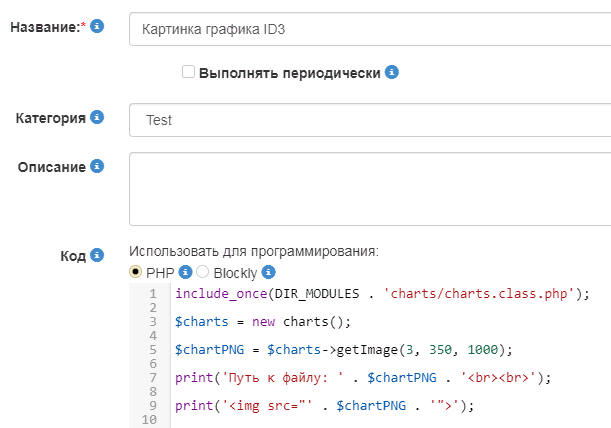Click the 'Название:' field label
This screenshot has height=428, width=611.
pyautogui.click(x=45, y=27)
